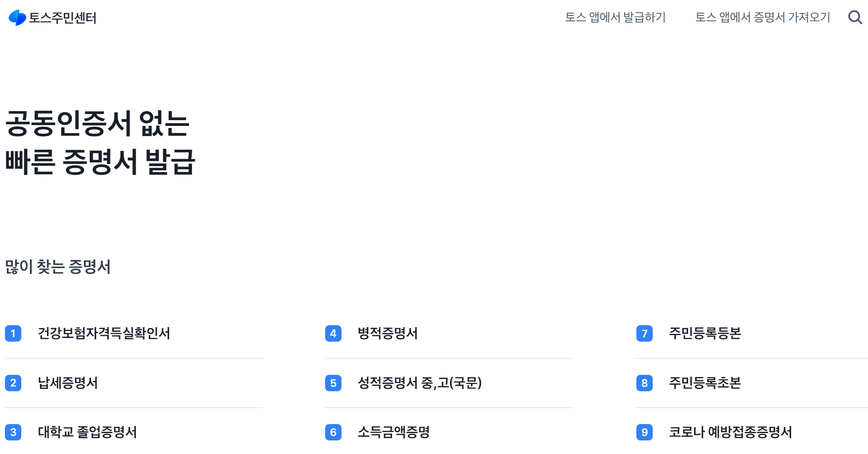This screenshot has height=454, width=868.
Task: Click the blue number 4 badge
Action: click(333, 333)
